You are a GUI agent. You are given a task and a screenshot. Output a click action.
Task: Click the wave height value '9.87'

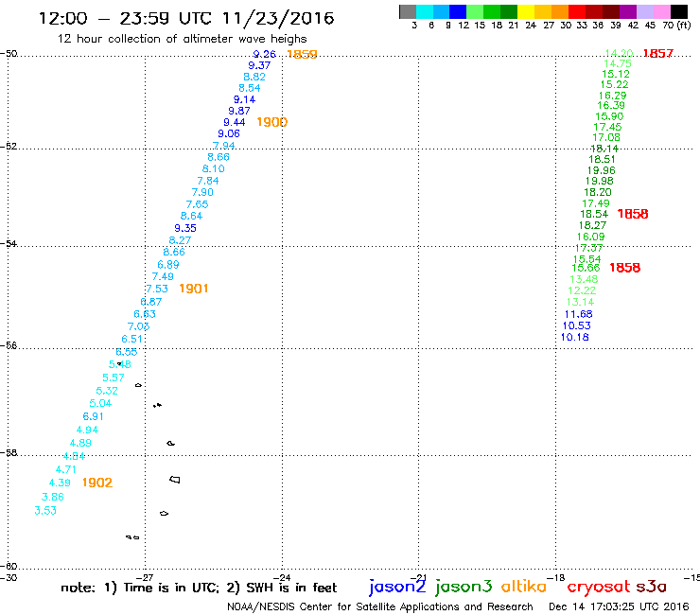238,111
